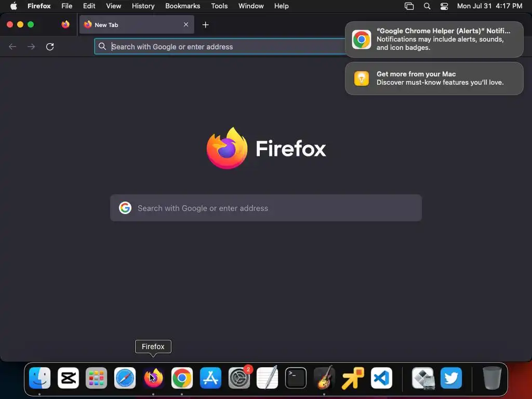The height and width of the screenshot is (399, 532).
Task: Open Boot Camp Assistant from the Dock
Action: [423, 378]
